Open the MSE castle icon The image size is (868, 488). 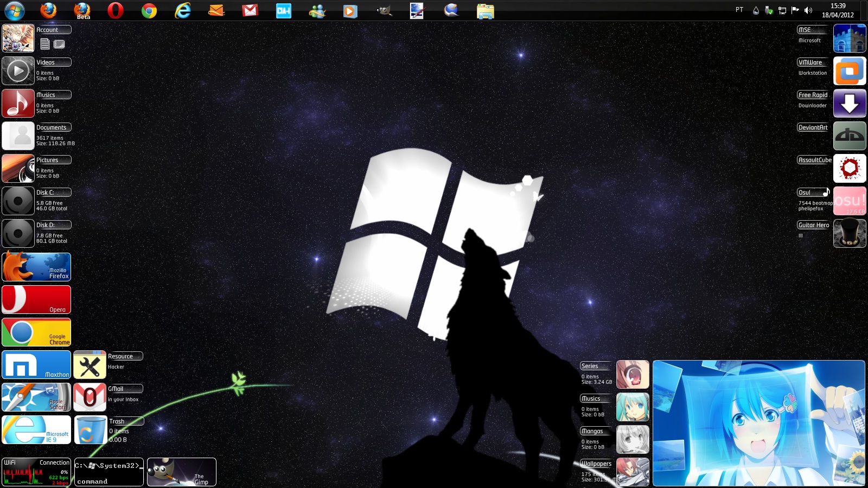[850, 38]
